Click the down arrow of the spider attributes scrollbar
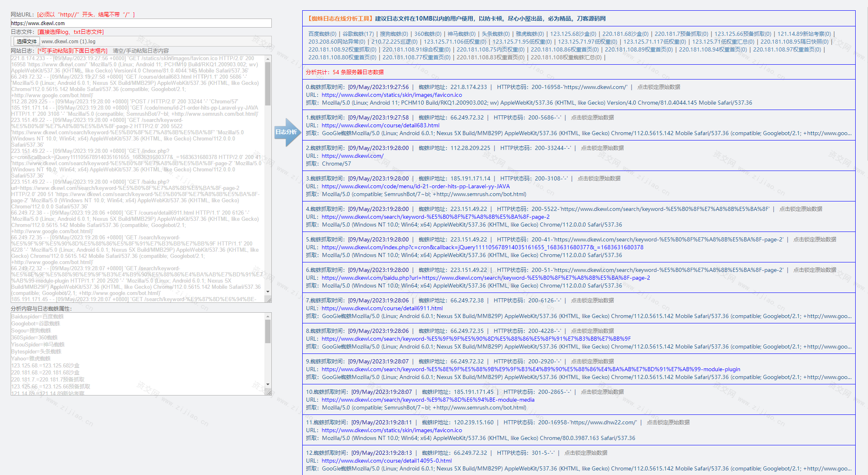The height and width of the screenshot is (475, 868). (x=268, y=384)
